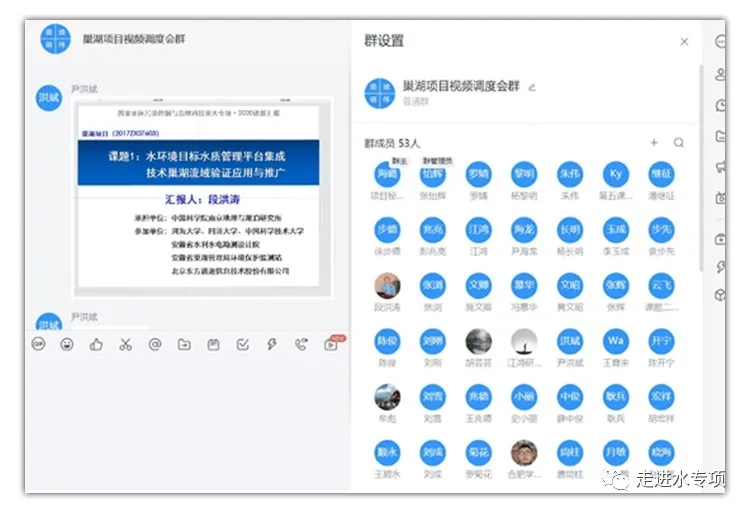Image resolution: width=750 pixels, height=512 pixels.
Task: Click 尹洪斌 avatar in member grid
Action: [x=569, y=342]
